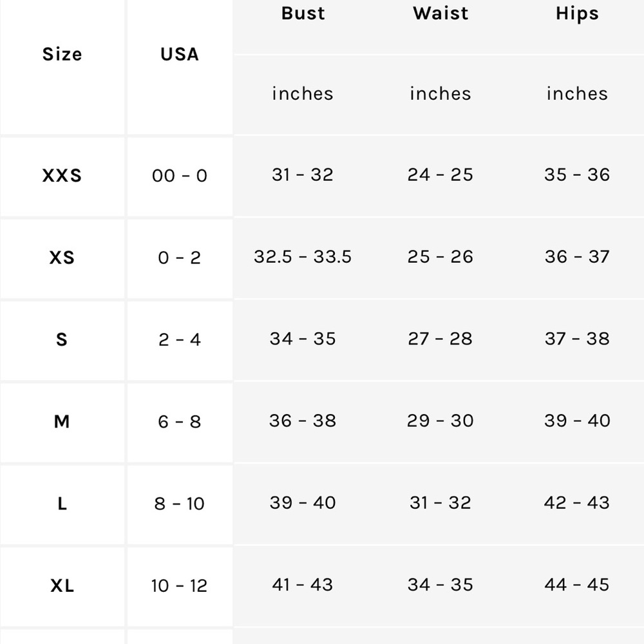This screenshot has width=644, height=644.
Task: Select the 32.5 - 33.5 bust cell
Action: [303, 257]
